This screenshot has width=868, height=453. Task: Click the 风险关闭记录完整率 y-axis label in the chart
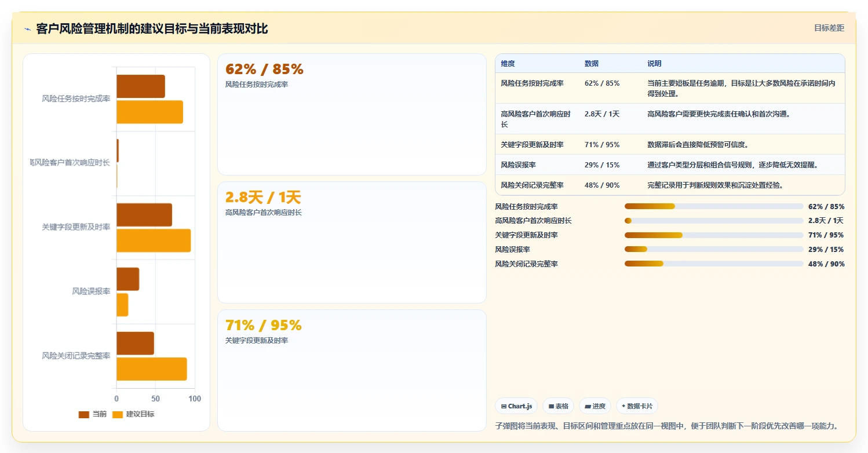(x=76, y=356)
